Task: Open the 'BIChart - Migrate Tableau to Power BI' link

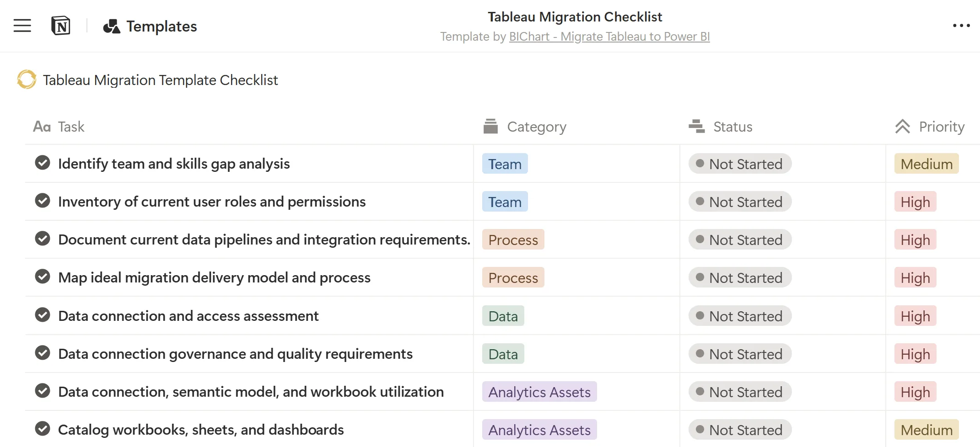Action: tap(609, 36)
